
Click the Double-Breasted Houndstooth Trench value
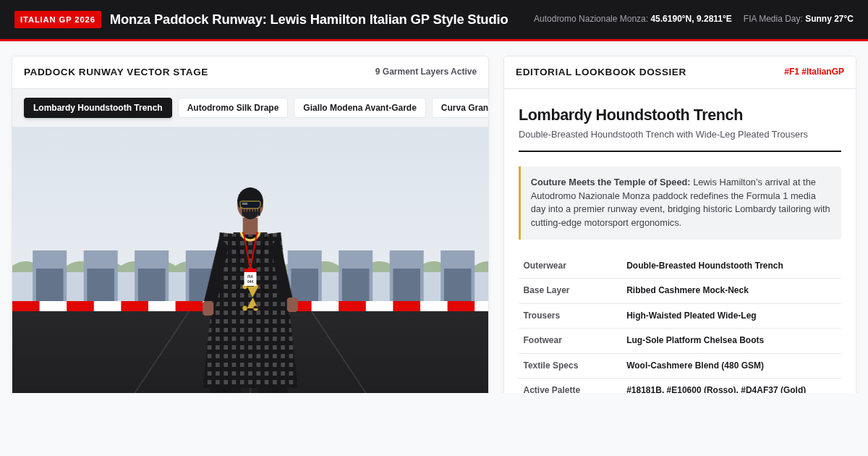705,266
